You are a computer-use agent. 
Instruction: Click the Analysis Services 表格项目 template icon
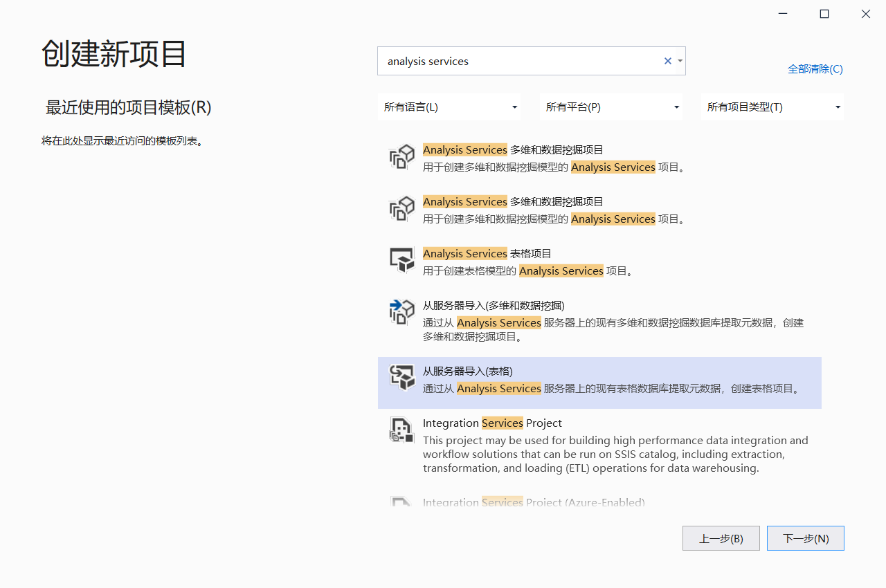tap(402, 261)
